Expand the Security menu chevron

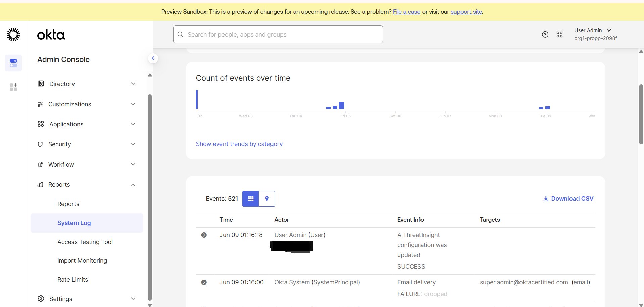pyautogui.click(x=133, y=144)
